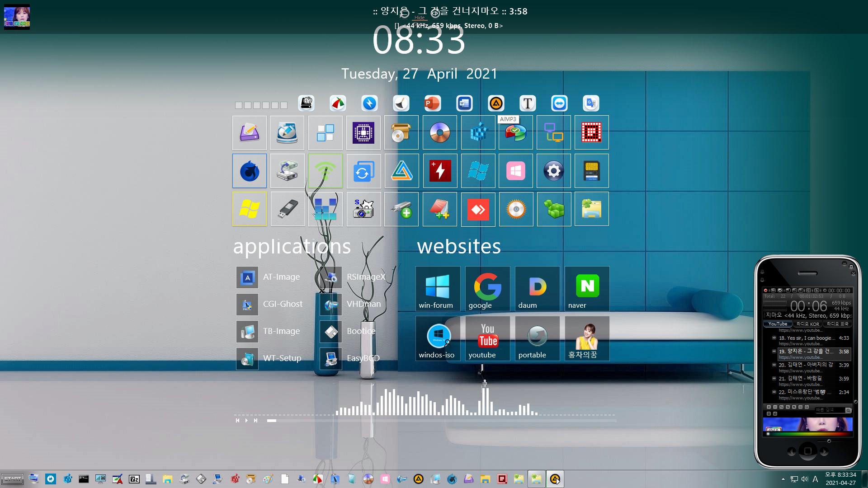Viewport: 868px width, 488px height.
Task: Launch the CPU-Z chip tile
Action: [x=363, y=133]
